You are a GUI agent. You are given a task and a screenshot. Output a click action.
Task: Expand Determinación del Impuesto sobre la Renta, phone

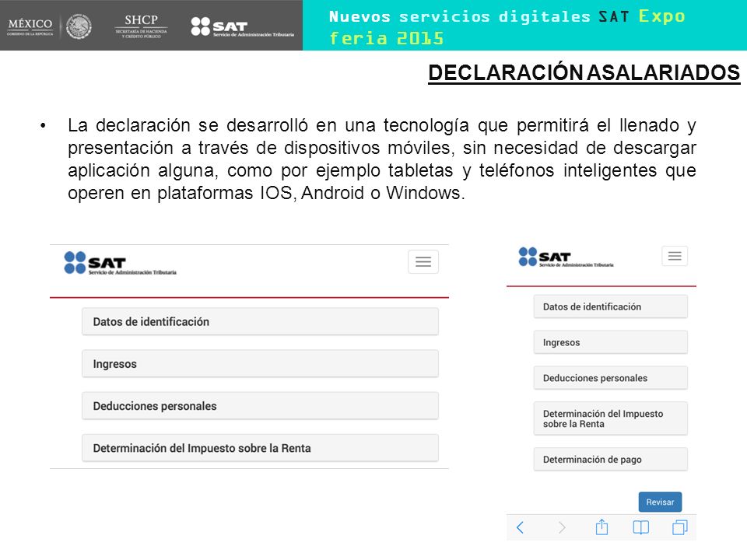(610, 418)
